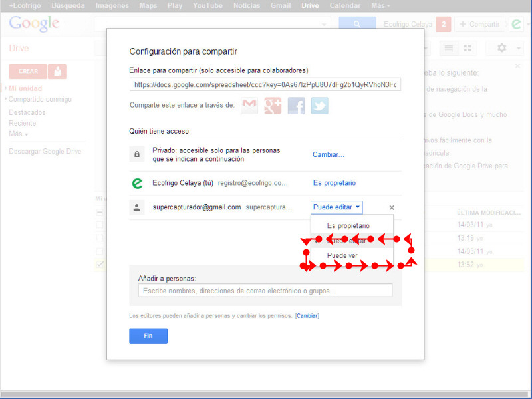Select Es propietario in dropdown
Viewport: 532px width, 399px height.
348,226
